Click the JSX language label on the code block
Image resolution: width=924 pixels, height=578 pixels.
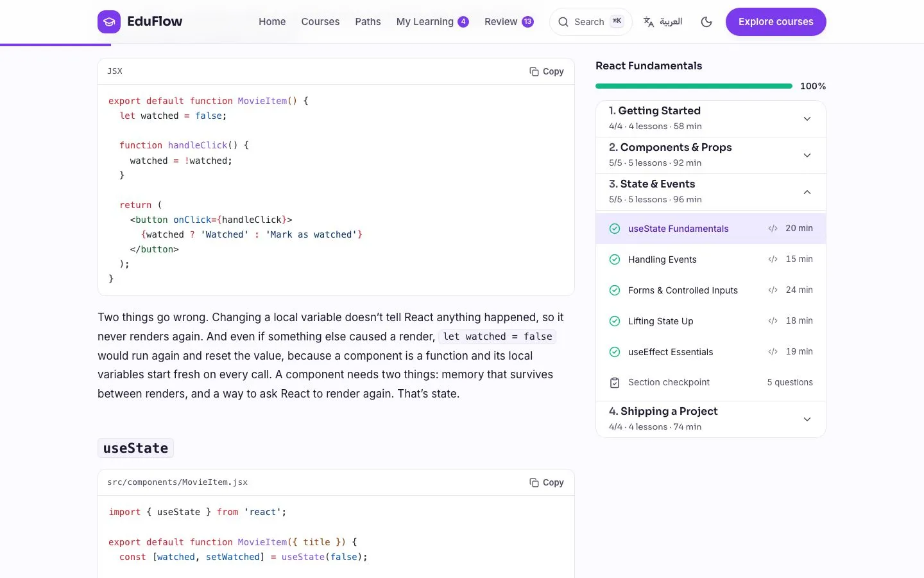click(115, 71)
